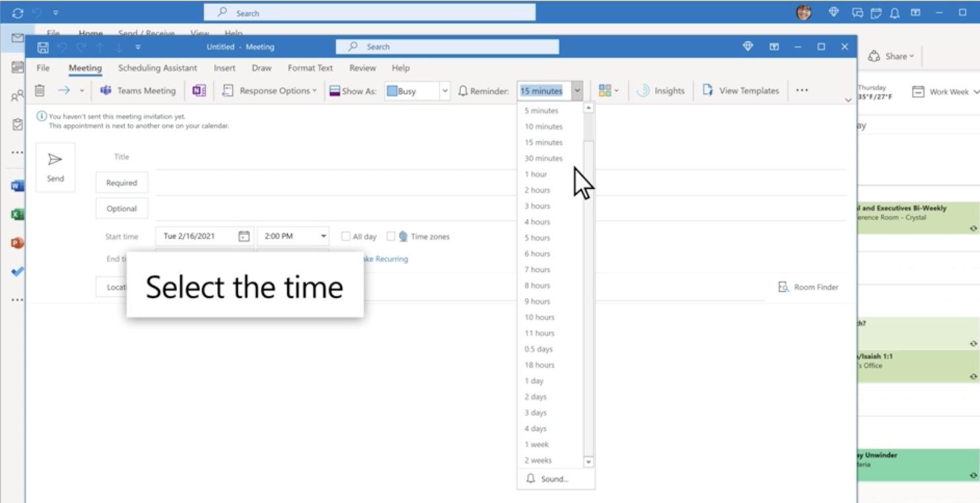This screenshot has height=503, width=980.
Task: Switch to the Scheduling Assistant tab
Action: tap(157, 67)
